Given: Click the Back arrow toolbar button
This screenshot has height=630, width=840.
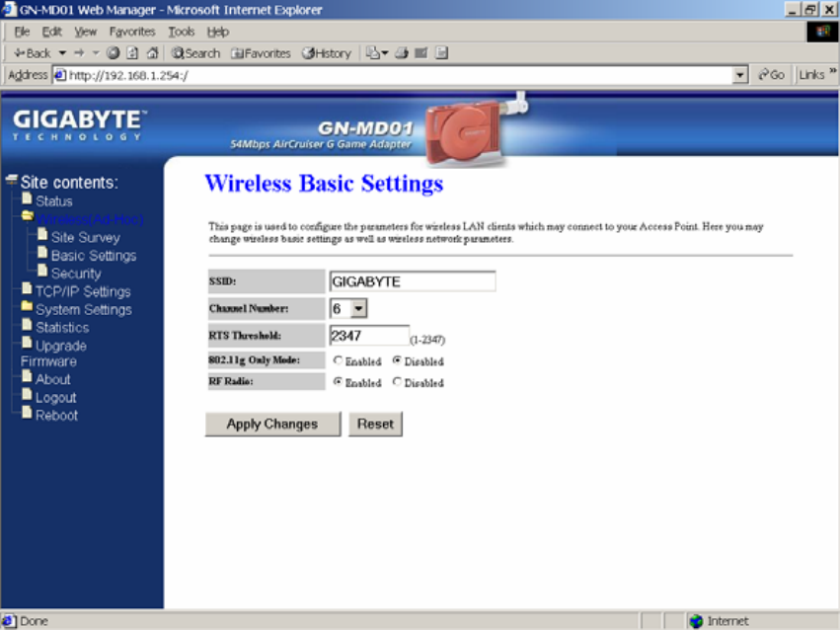Looking at the screenshot, I should pyautogui.click(x=33, y=53).
